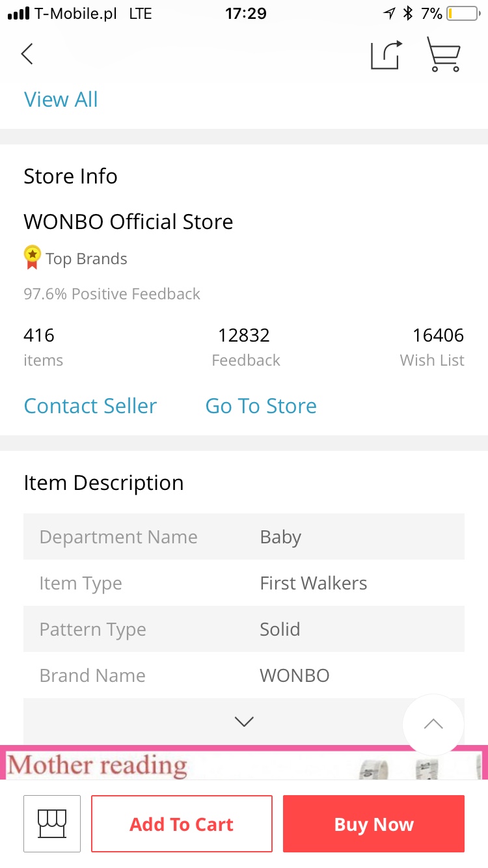Open the View All link
Image resolution: width=488 pixels, height=868 pixels.
pyautogui.click(x=61, y=100)
